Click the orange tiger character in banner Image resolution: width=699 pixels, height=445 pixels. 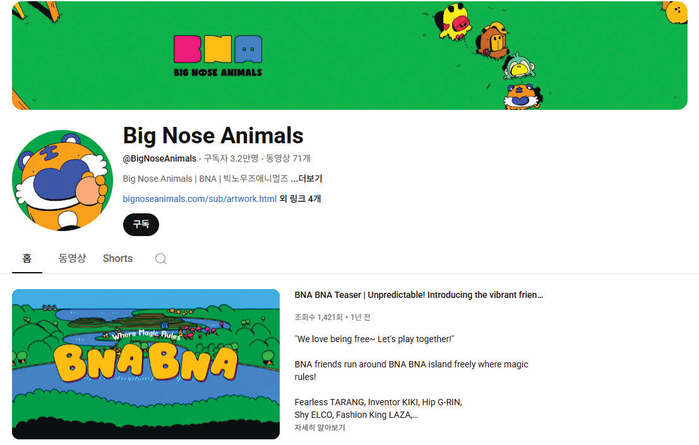[520, 97]
